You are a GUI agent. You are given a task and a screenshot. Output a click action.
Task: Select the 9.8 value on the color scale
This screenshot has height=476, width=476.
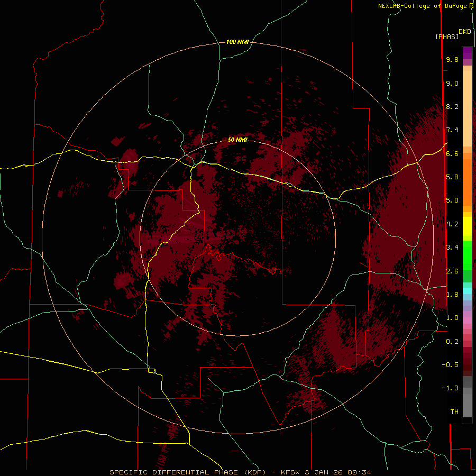(x=452, y=60)
